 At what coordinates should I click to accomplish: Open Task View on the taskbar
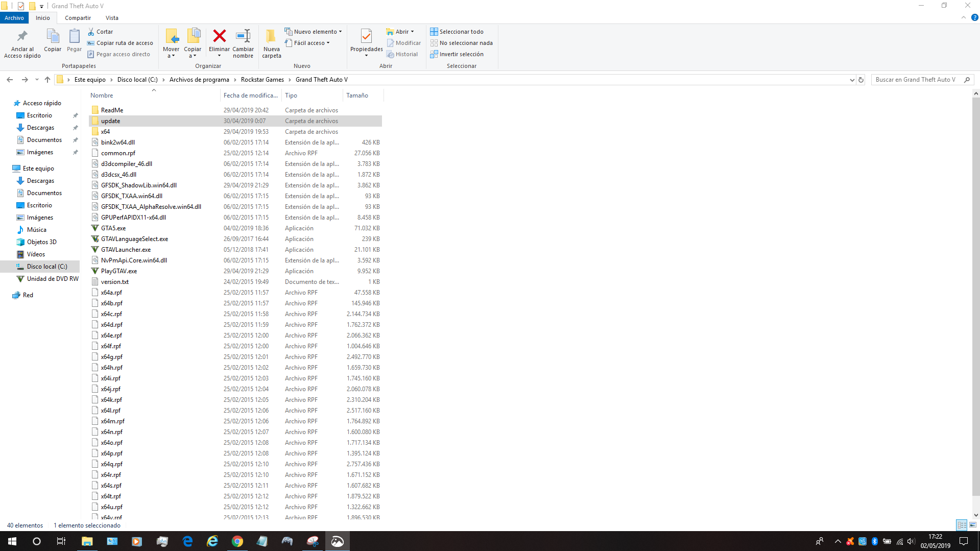(x=61, y=541)
